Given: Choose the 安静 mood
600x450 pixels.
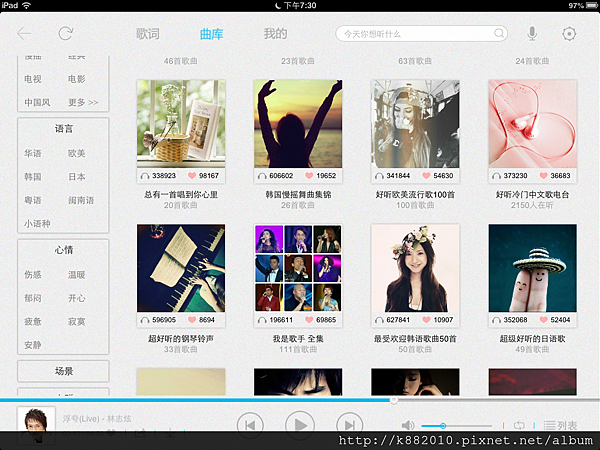Looking at the screenshot, I should [33, 344].
